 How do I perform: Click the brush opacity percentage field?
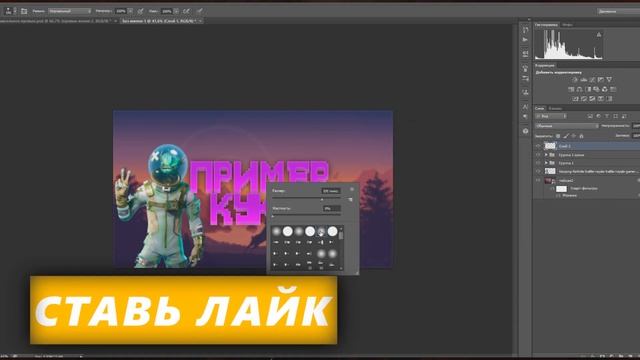point(121,11)
